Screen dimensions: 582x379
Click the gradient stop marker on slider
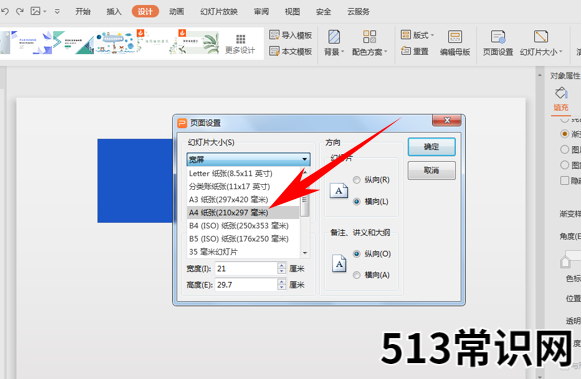pos(565,262)
